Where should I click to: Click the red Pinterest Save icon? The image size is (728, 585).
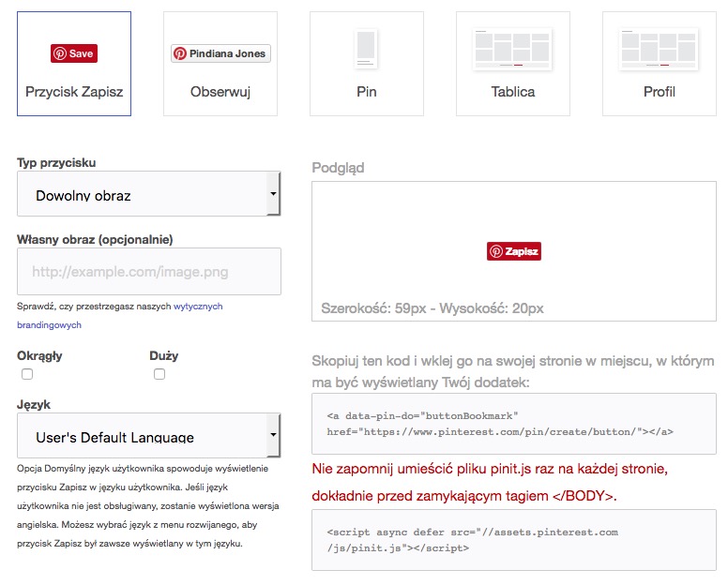point(74,53)
